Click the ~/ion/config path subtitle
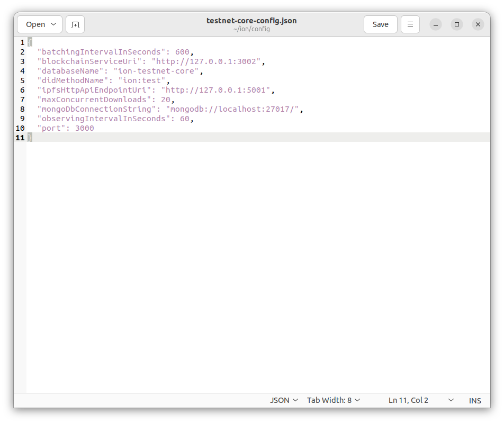Screen dimensions: 504x423 (251, 29)
